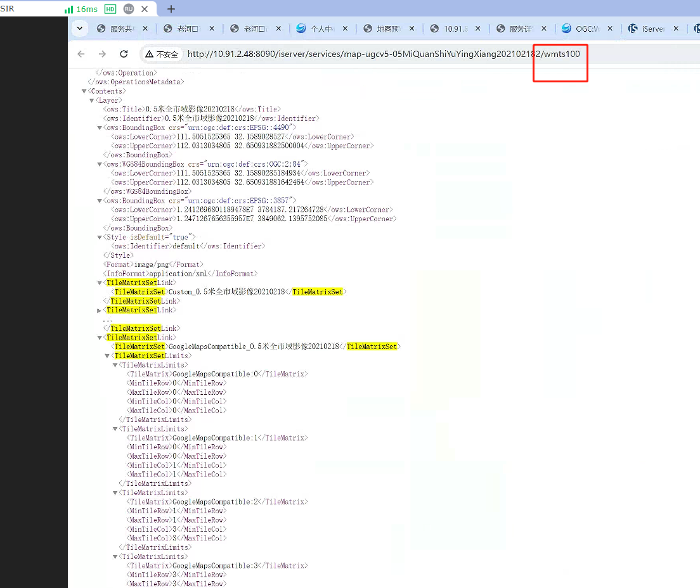Screen dimensions: 700x588
Task: Close the 个人中 tab
Action: pyautogui.click(x=345, y=29)
